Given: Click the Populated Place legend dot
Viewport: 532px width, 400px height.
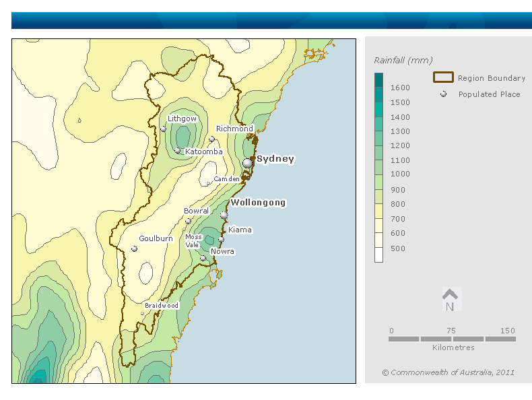Looking at the screenshot, I should pos(443,94).
